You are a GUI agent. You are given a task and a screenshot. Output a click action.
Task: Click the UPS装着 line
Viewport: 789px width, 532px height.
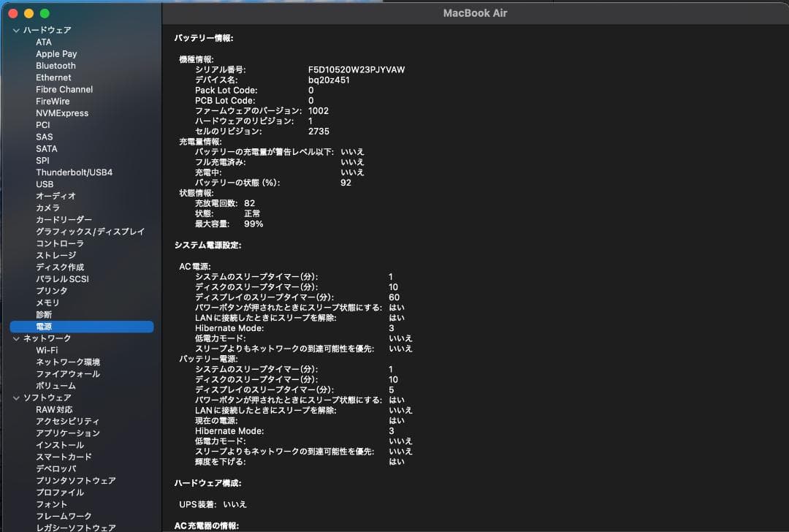(213, 504)
